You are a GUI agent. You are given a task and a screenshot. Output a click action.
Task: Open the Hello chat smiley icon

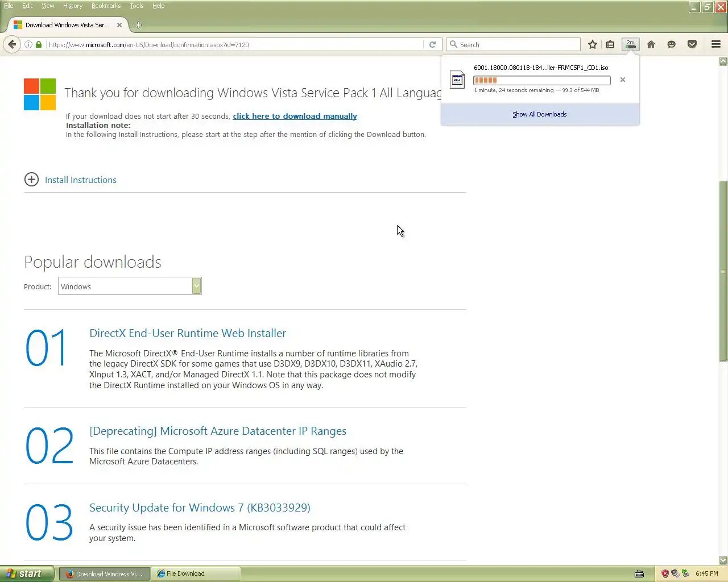click(672, 44)
